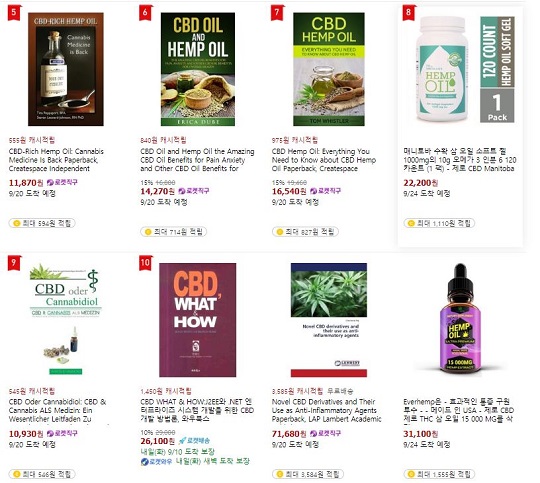Open the 120 count Hemp Oil softgel image

tap(465, 69)
